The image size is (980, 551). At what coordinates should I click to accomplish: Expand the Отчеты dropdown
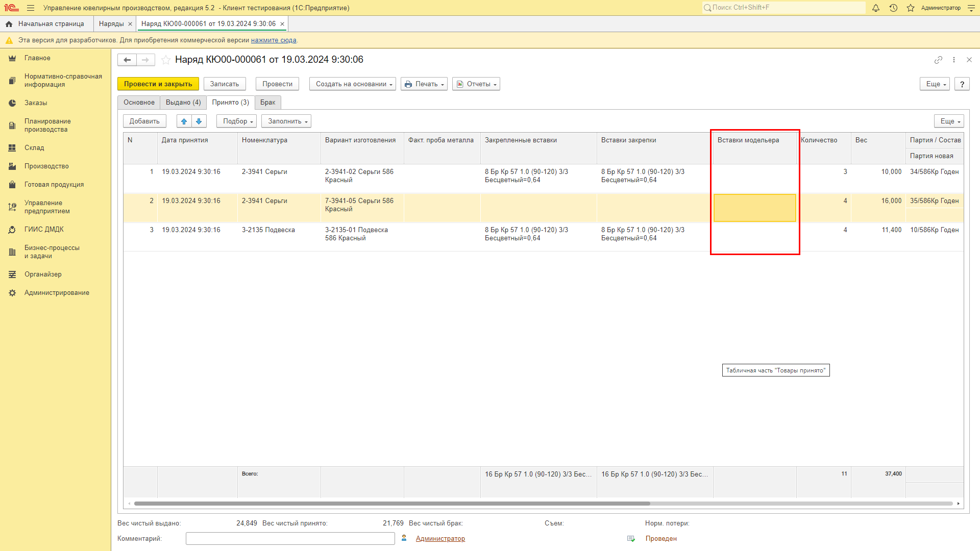click(x=476, y=84)
